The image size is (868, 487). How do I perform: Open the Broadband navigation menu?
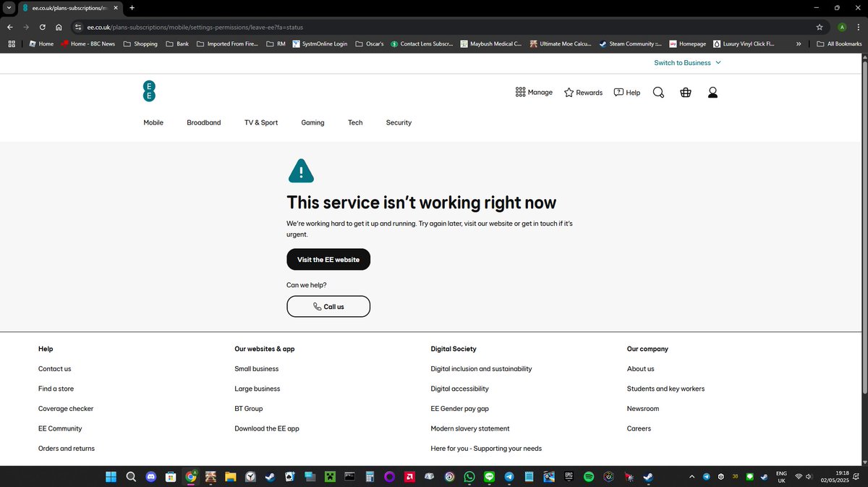click(x=204, y=122)
